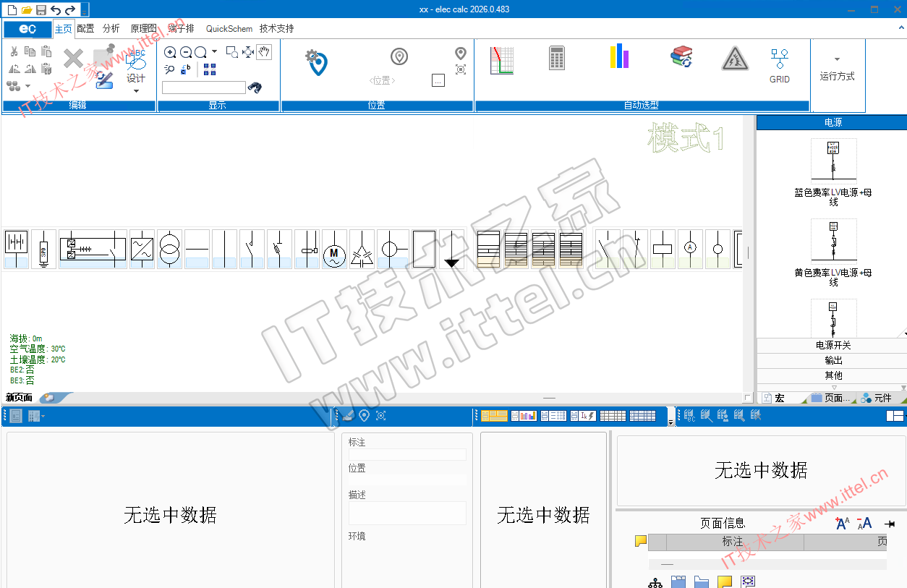Activate the pan hand tool
The image size is (907, 588).
265,51
